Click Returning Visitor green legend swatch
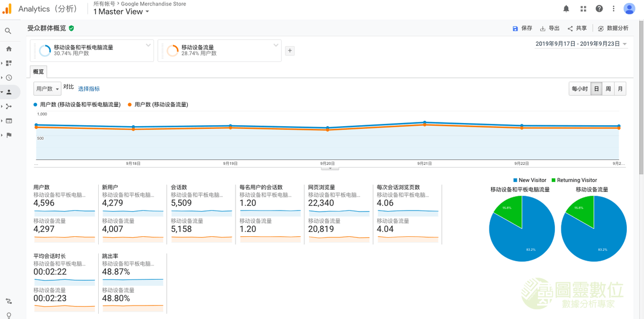Viewport: 644px width, 319px height. pos(553,180)
